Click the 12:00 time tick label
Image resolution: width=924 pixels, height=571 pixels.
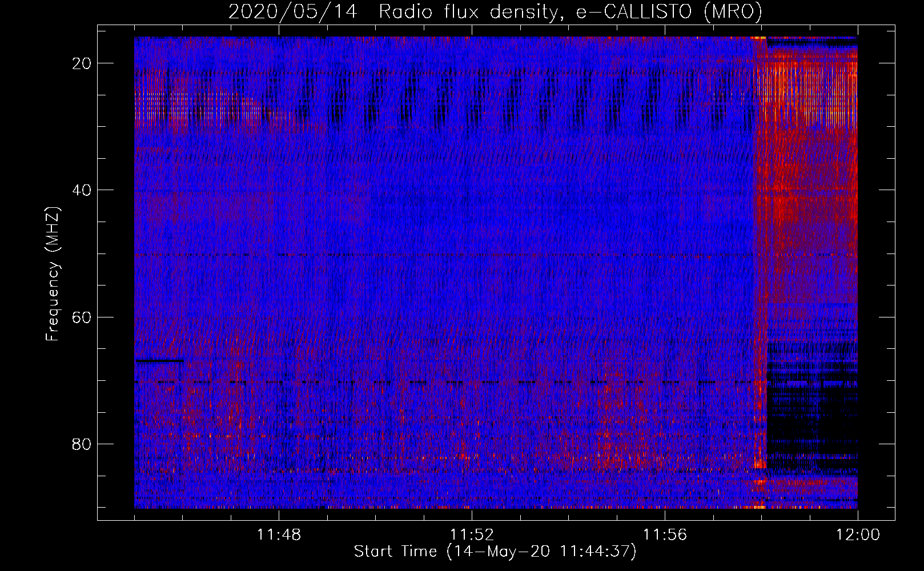click(x=858, y=535)
